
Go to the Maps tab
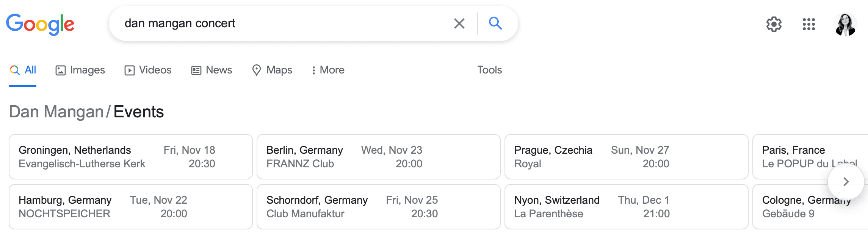(x=272, y=70)
